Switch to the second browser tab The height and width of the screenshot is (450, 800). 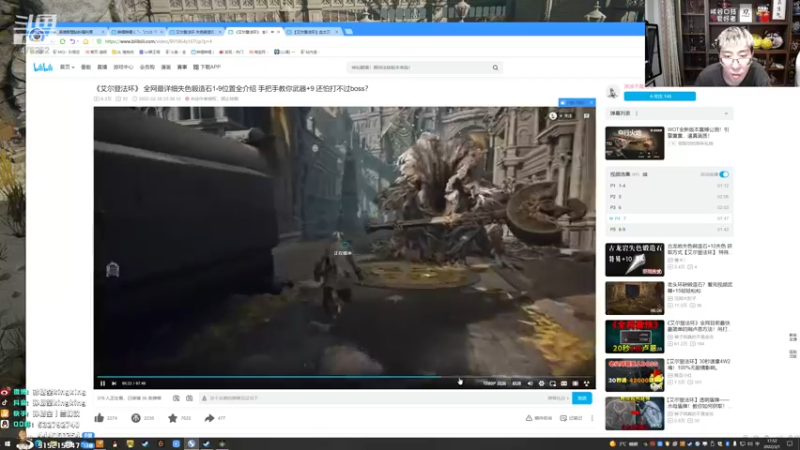(137, 32)
